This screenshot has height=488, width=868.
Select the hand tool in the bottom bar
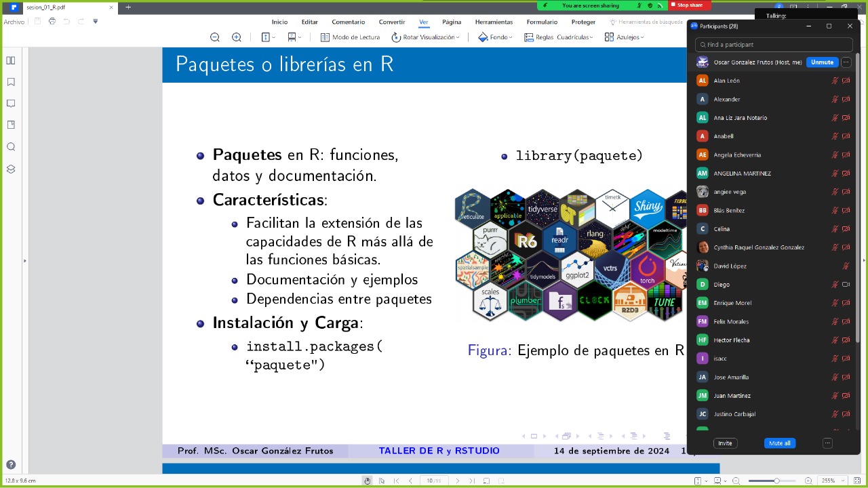point(367,481)
